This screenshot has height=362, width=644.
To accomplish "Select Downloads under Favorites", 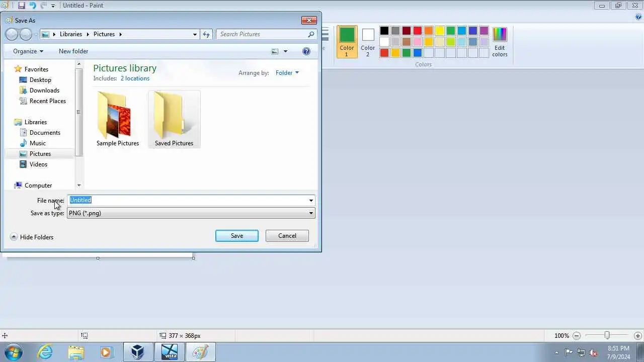I will [x=44, y=90].
